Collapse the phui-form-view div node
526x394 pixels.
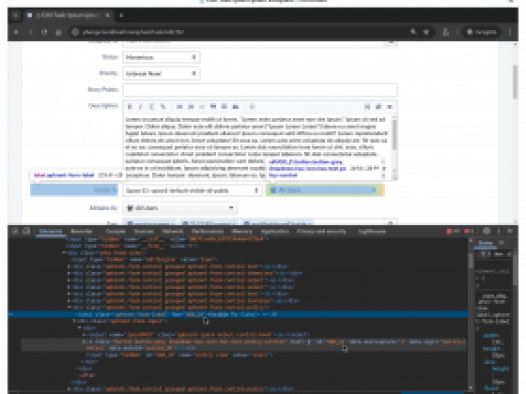point(64,252)
